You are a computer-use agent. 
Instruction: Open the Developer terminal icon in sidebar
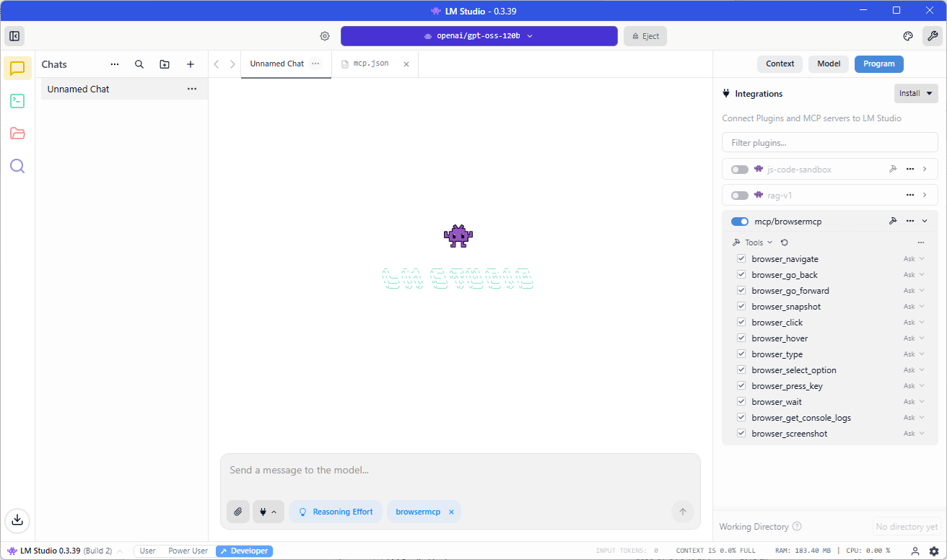pyautogui.click(x=17, y=101)
